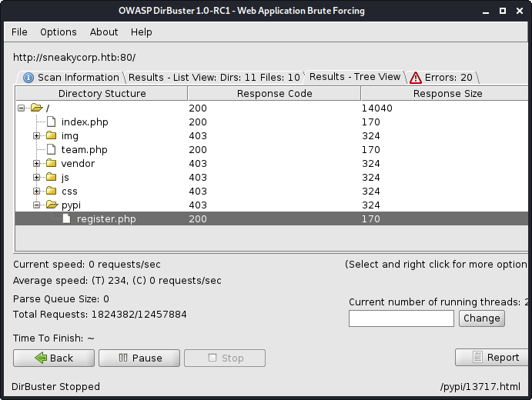Viewport: 532px width, 400px height.
Task: Click the vendor folder icon
Action: pos(52,164)
